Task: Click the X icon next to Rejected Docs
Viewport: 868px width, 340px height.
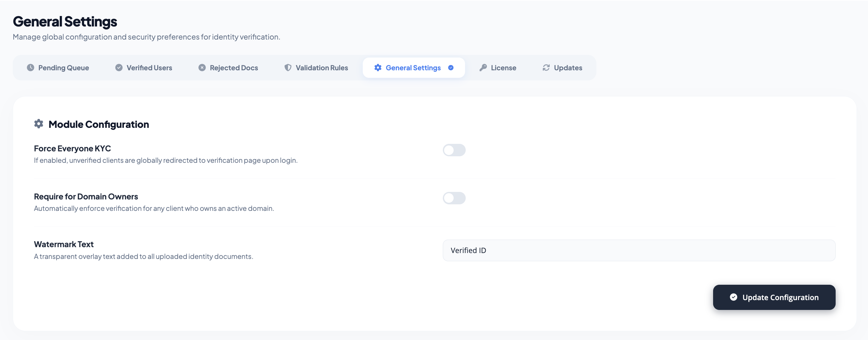Action: pos(202,67)
